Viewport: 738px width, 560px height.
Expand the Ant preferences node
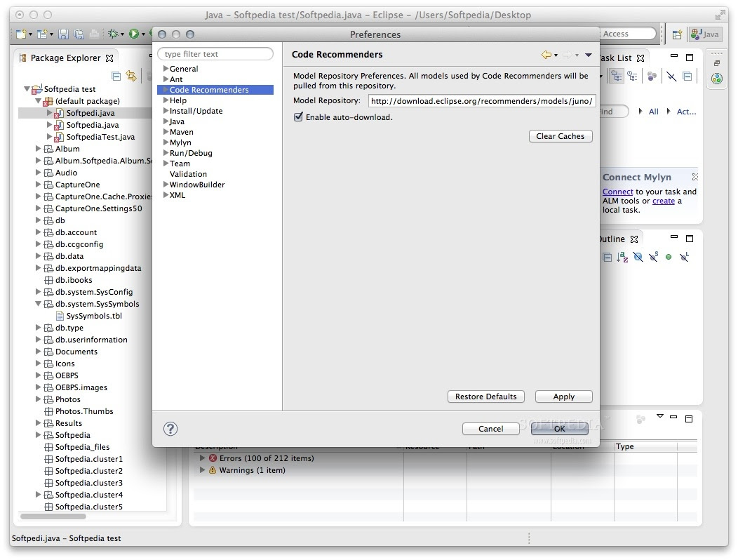coord(166,79)
